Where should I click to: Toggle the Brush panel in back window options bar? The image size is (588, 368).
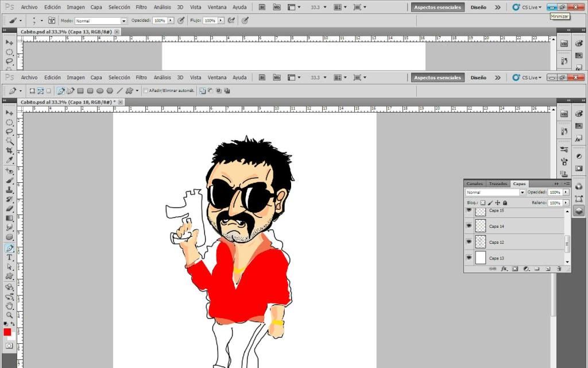52,20
